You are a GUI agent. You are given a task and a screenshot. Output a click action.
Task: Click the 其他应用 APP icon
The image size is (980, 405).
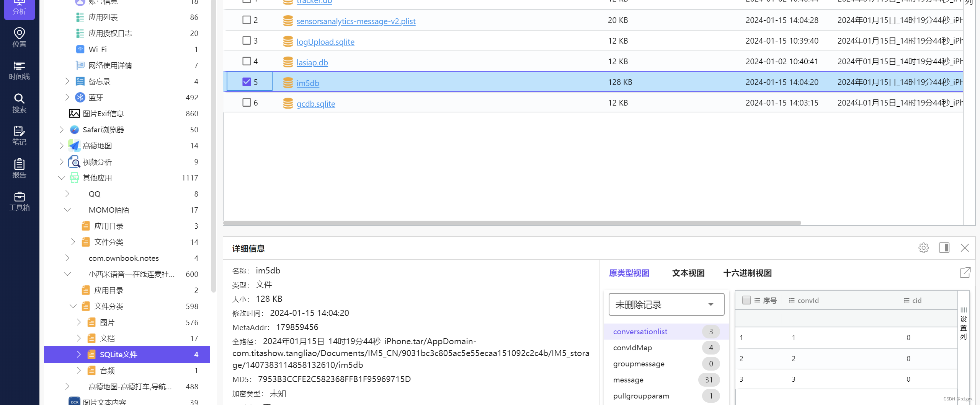tap(74, 178)
